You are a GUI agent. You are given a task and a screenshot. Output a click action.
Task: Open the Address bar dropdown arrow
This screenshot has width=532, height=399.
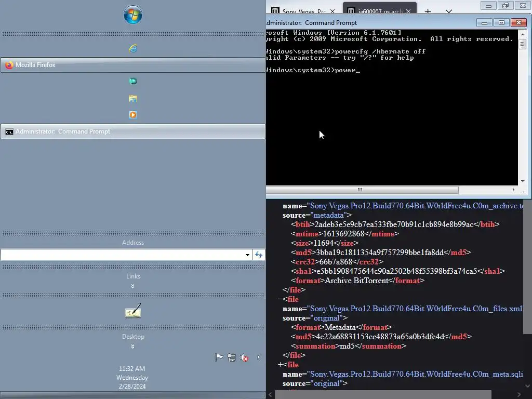click(248, 255)
